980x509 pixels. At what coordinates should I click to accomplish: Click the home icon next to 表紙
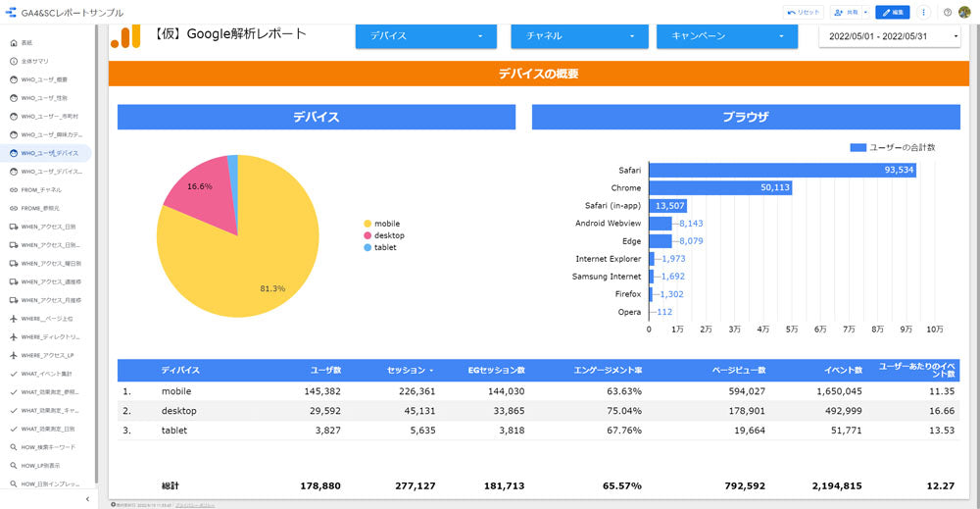pyautogui.click(x=13, y=43)
